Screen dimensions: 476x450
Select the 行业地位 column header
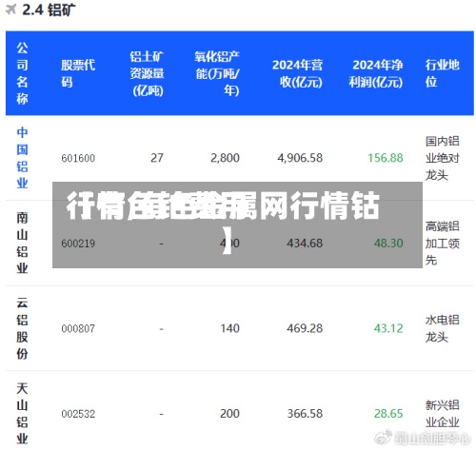click(443, 73)
